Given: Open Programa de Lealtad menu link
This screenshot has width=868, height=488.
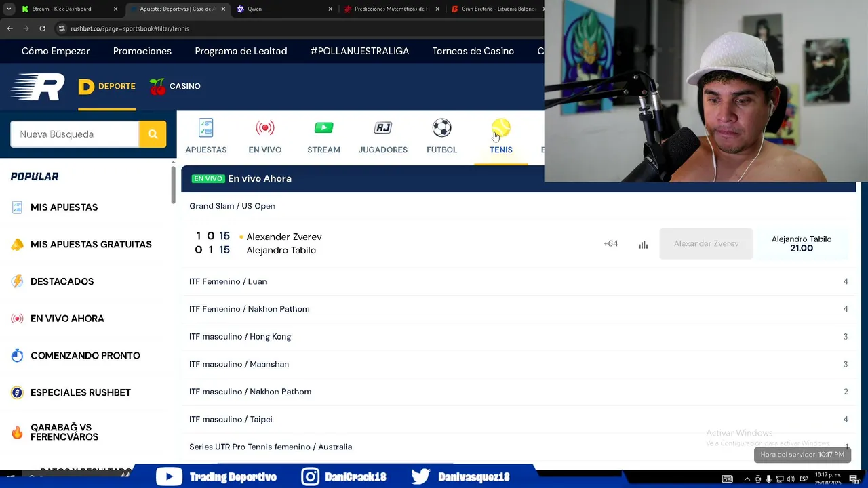Looking at the screenshot, I should [x=241, y=51].
